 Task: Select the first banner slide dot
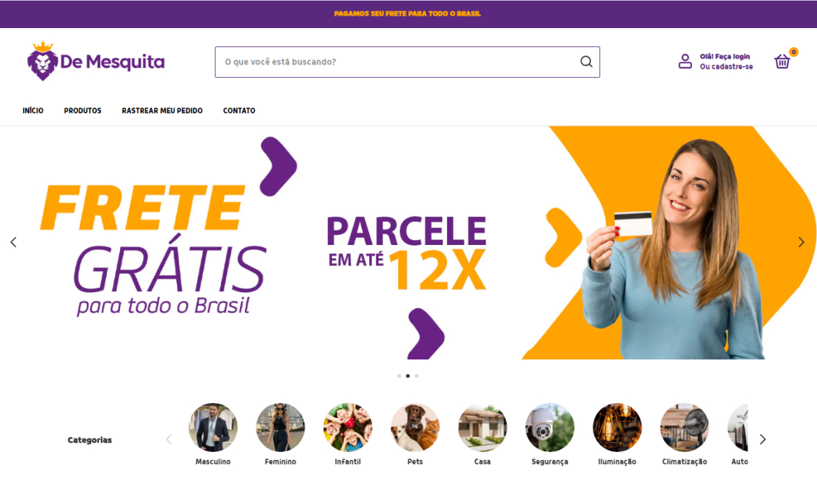399,376
